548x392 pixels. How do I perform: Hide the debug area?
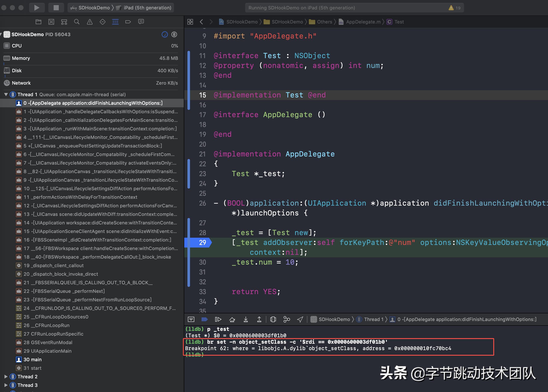tap(191, 319)
